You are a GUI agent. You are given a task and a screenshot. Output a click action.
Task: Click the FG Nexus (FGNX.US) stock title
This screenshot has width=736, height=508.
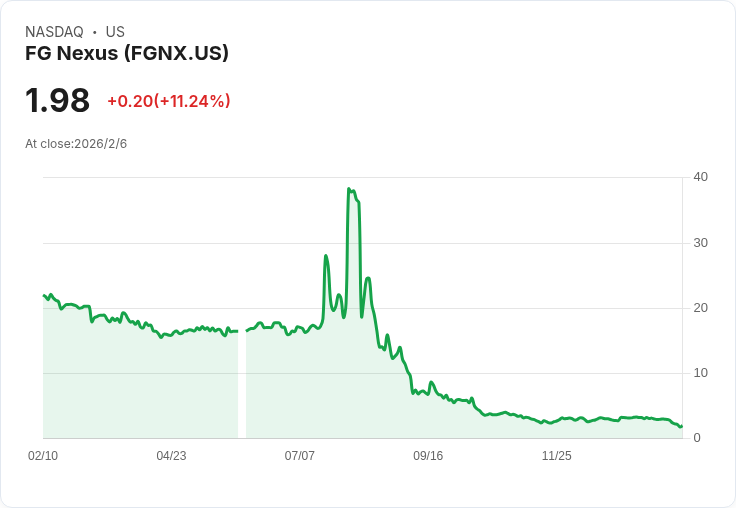[127, 53]
